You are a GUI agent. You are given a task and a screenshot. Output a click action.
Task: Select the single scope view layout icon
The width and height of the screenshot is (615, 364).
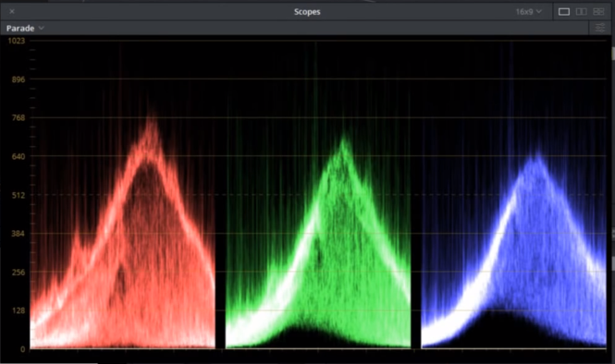click(x=564, y=12)
